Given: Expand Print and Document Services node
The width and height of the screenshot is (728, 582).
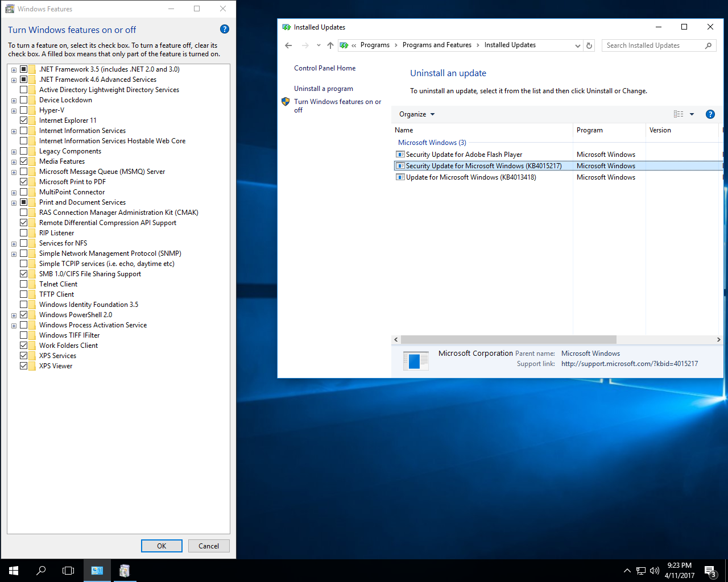Looking at the screenshot, I should pos(14,203).
